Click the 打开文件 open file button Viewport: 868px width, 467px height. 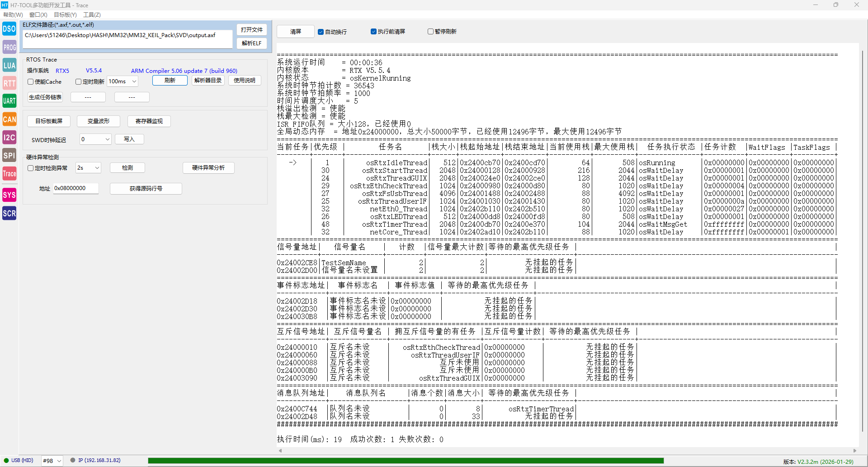click(252, 30)
